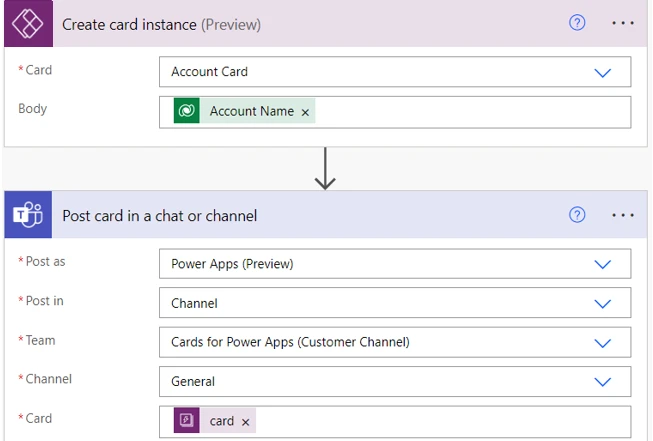Image resolution: width=653 pixels, height=441 pixels.
Task: Click inside the Teams Card input field
Action: tap(440, 421)
